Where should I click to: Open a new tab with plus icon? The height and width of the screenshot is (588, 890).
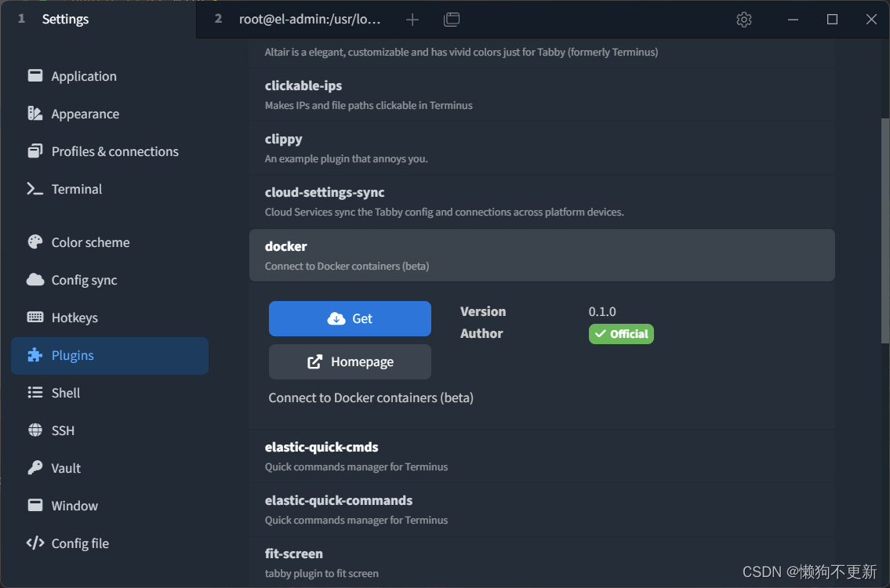(412, 20)
